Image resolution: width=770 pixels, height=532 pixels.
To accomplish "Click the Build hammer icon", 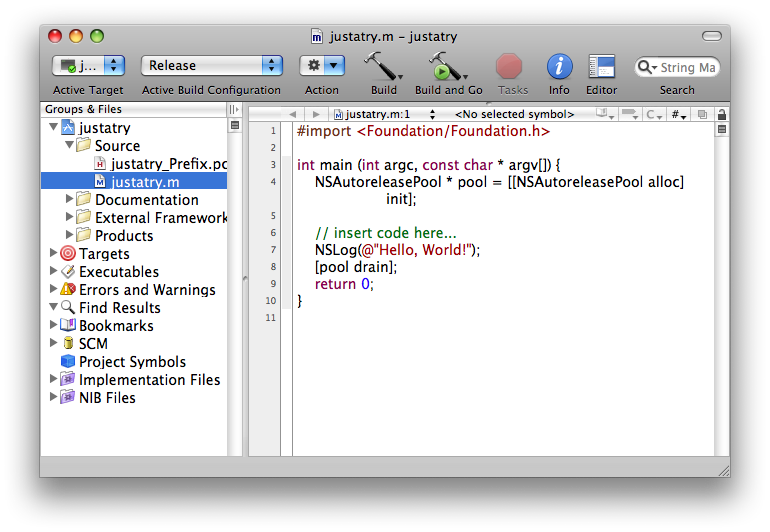I will [x=382, y=66].
